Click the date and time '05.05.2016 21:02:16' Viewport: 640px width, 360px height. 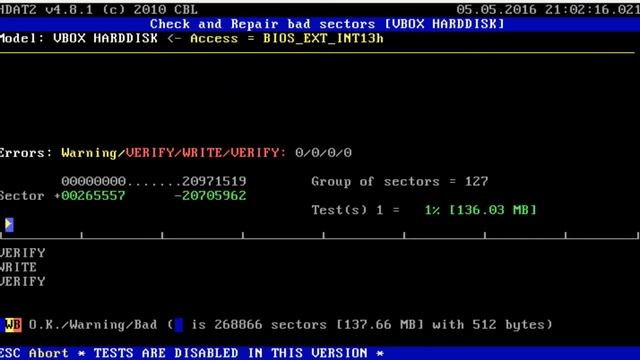pos(548,9)
